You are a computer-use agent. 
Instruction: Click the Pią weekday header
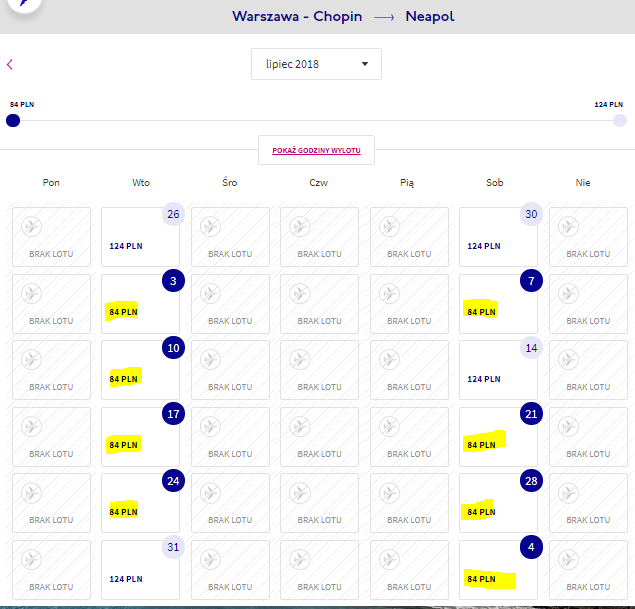point(407,183)
